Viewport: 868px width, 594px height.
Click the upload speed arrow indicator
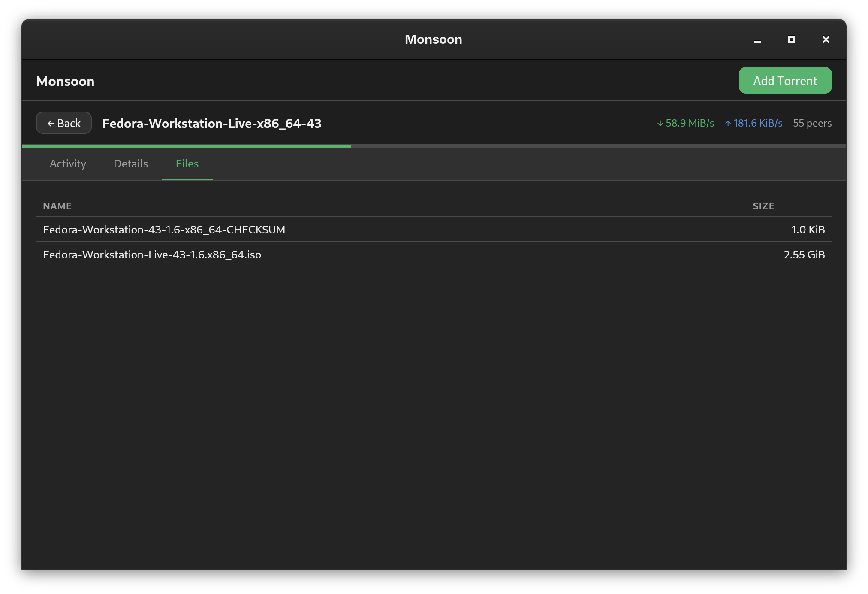[728, 124]
